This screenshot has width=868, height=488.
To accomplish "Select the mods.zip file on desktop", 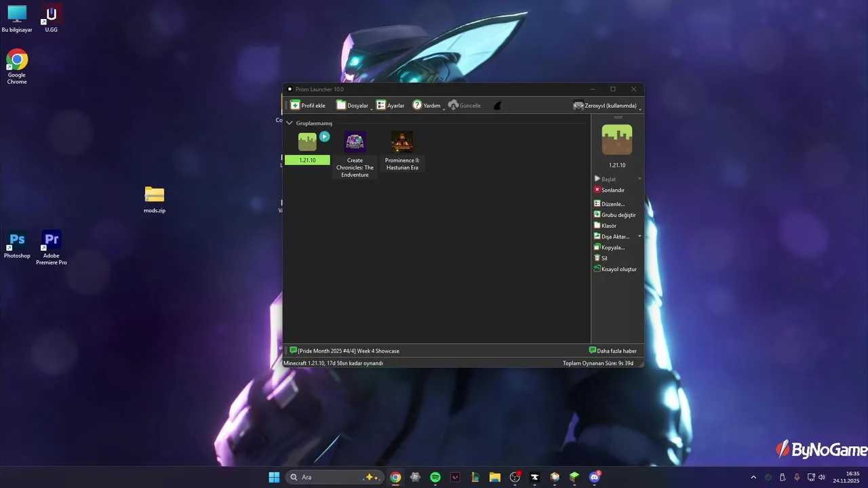I will pos(155,199).
